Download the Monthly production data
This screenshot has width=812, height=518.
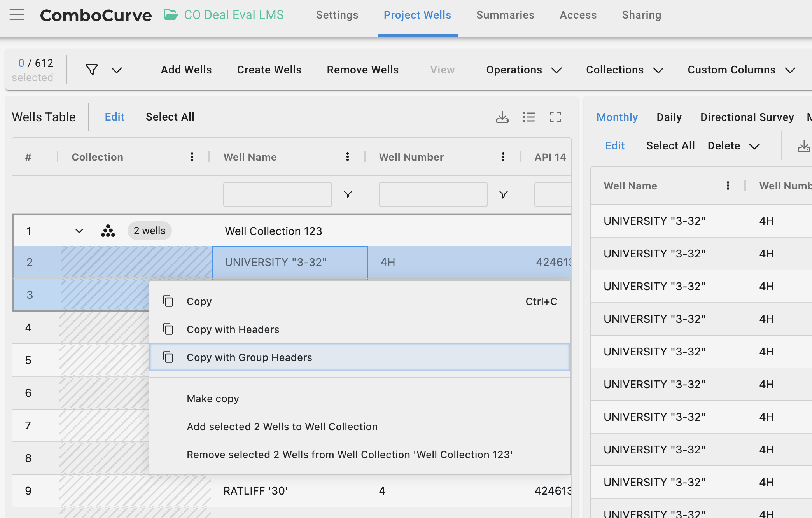(x=803, y=146)
